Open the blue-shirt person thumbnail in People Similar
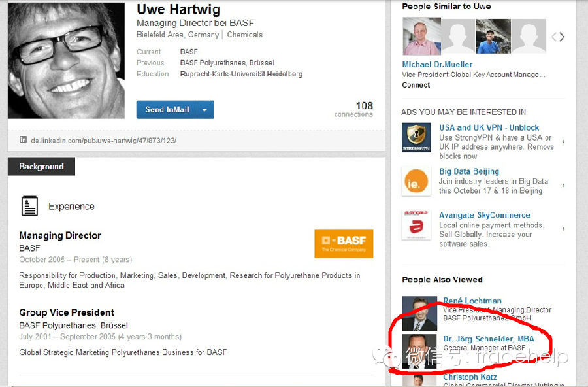 point(493,37)
